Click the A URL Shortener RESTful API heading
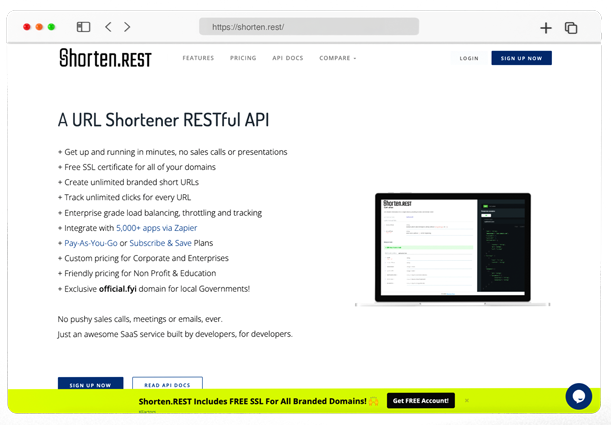Screen dimensions: 611x425 point(164,120)
